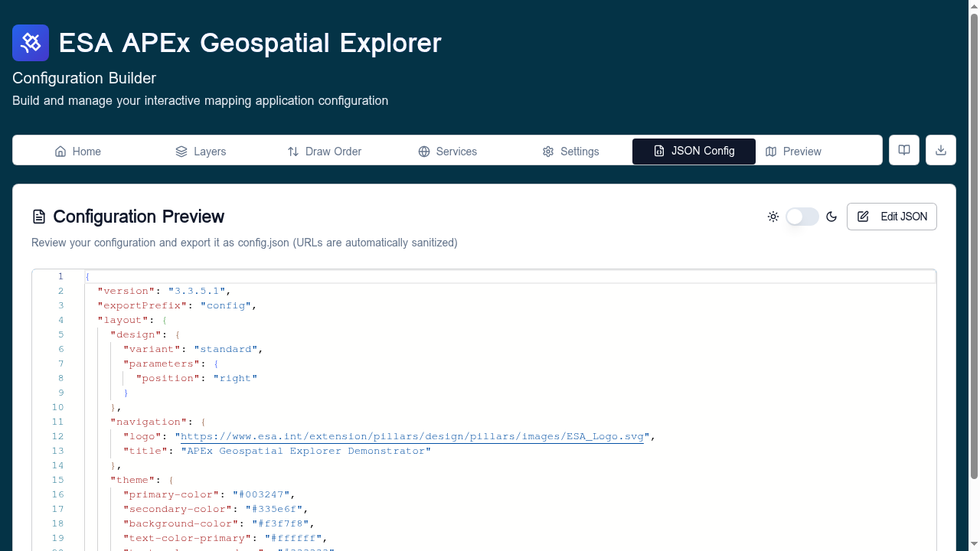
Task: Click the "right" position value
Action: pos(235,378)
